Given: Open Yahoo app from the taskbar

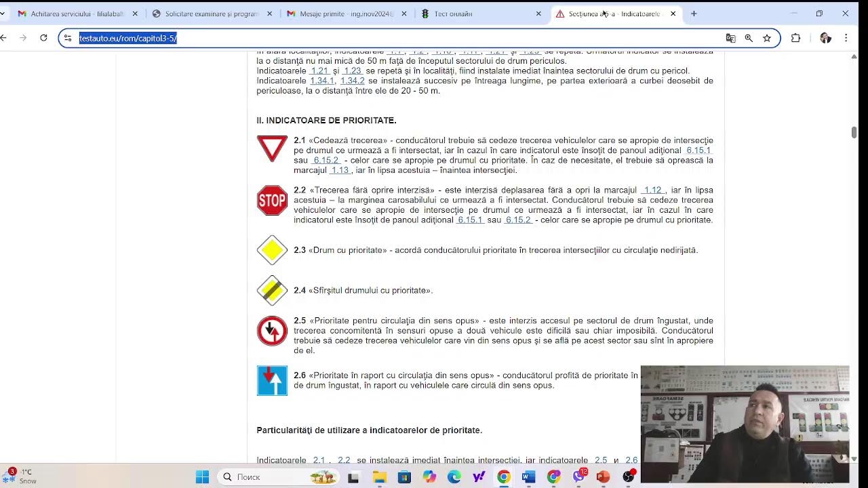Looking at the screenshot, I should pyautogui.click(x=479, y=477).
